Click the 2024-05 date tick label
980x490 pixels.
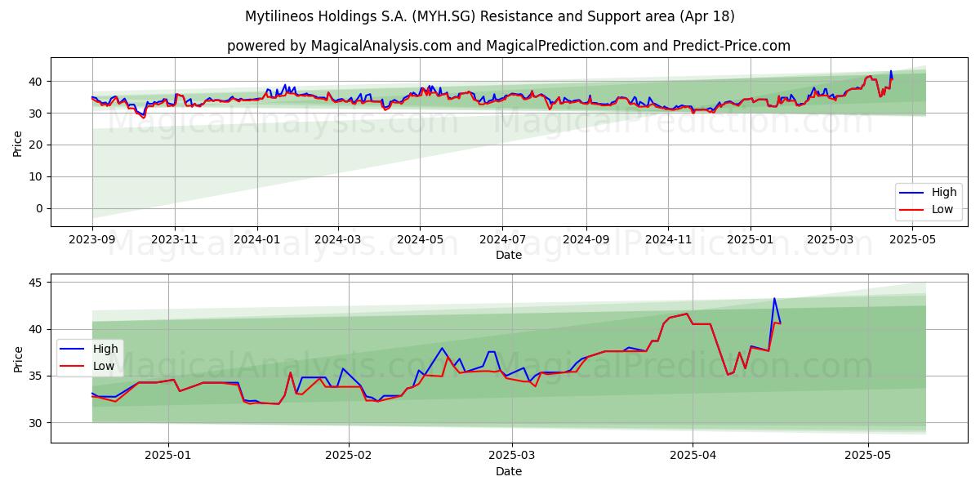tap(420, 240)
